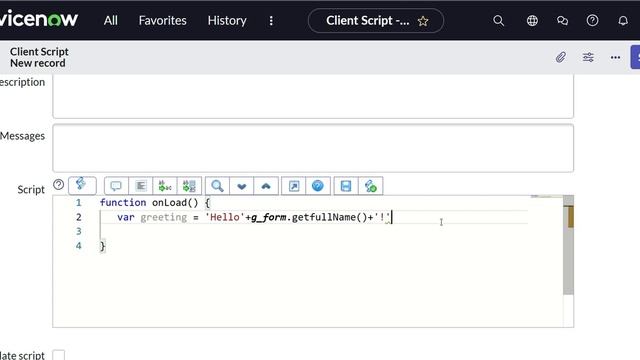Click line 3 in the script editor
640x360 pixels.
[313, 231]
